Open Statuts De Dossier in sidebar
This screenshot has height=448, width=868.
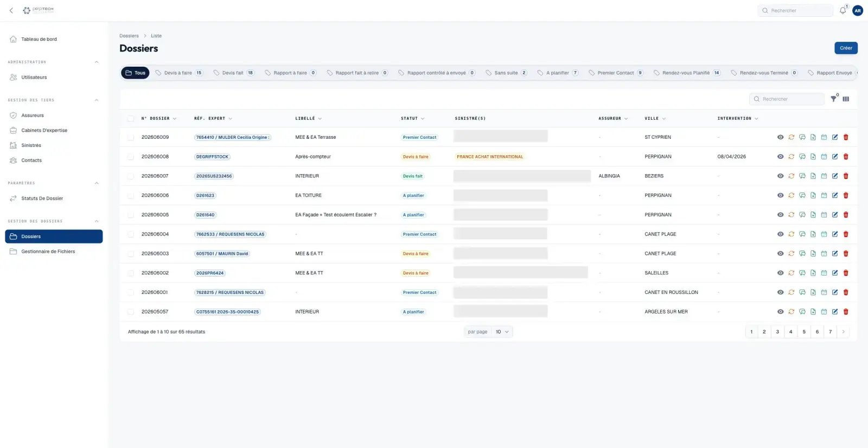point(54,199)
